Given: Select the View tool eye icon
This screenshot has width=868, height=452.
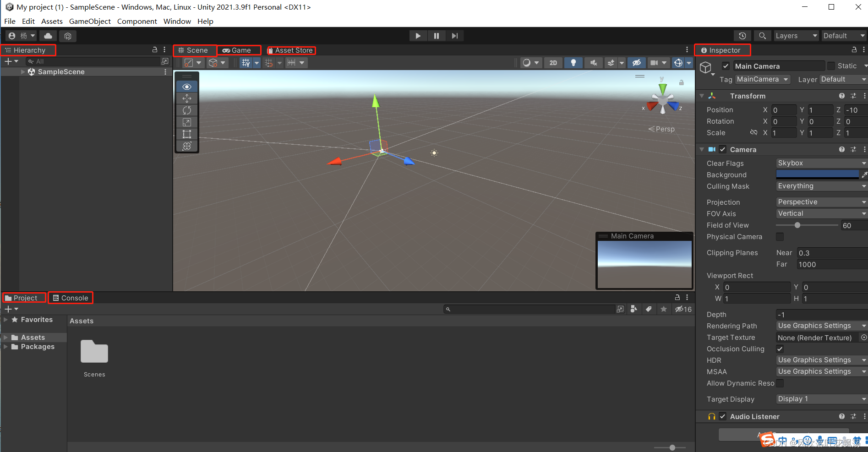Looking at the screenshot, I should 187,87.
